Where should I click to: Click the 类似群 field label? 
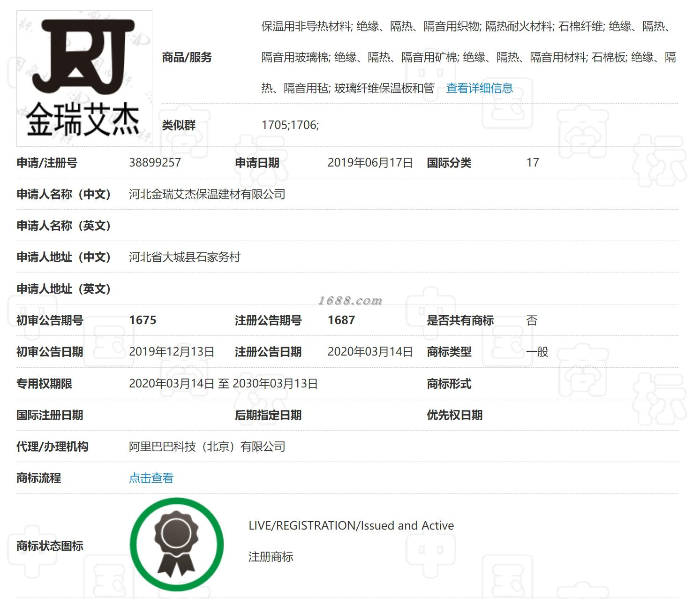179,125
